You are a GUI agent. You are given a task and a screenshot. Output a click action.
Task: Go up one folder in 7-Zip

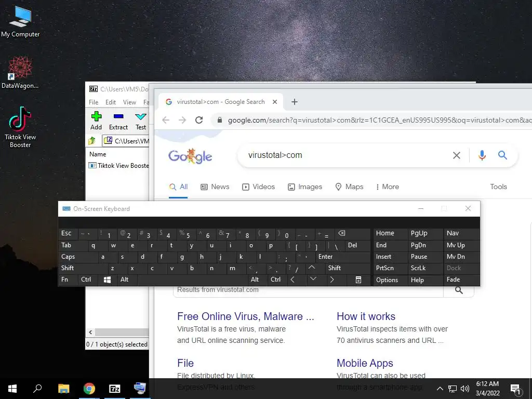92,140
